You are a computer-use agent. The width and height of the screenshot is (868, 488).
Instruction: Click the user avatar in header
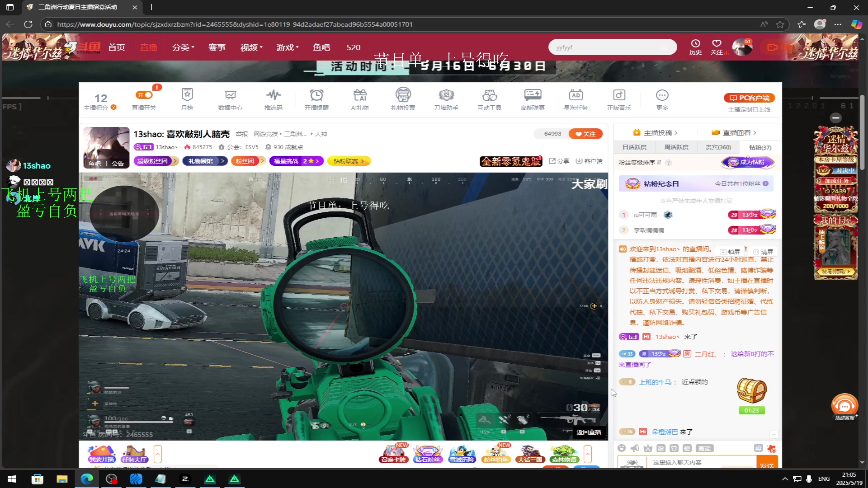coord(742,47)
